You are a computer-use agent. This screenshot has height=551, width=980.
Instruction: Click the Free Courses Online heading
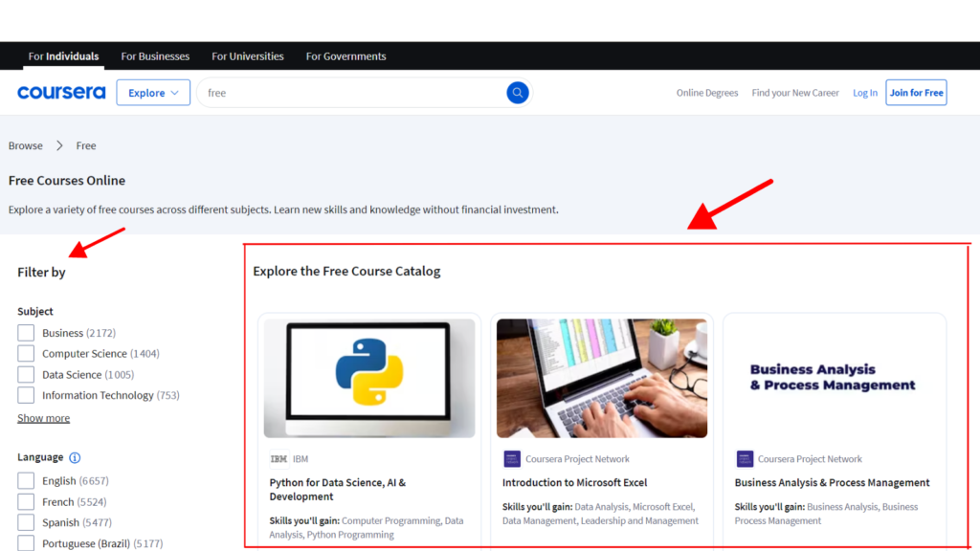(67, 181)
